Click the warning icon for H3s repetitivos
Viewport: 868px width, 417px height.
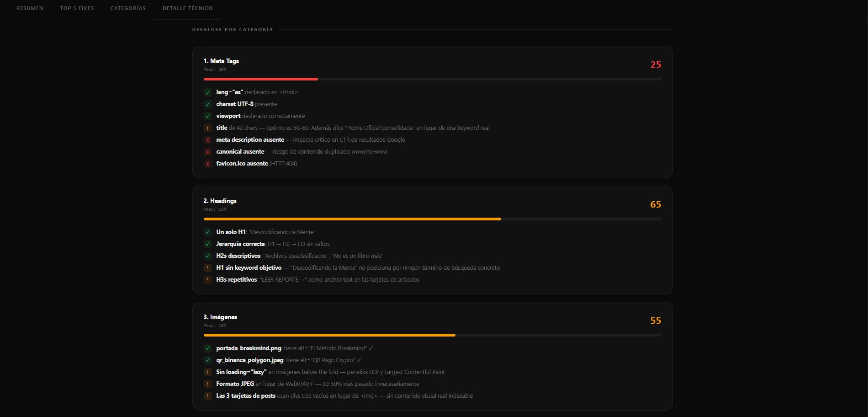click(207, 280)
